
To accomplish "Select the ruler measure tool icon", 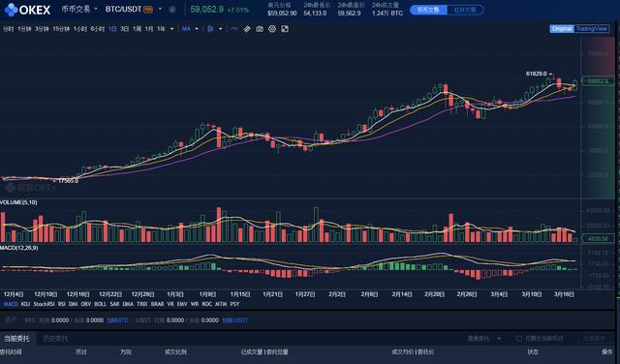I will click(247, 29).
